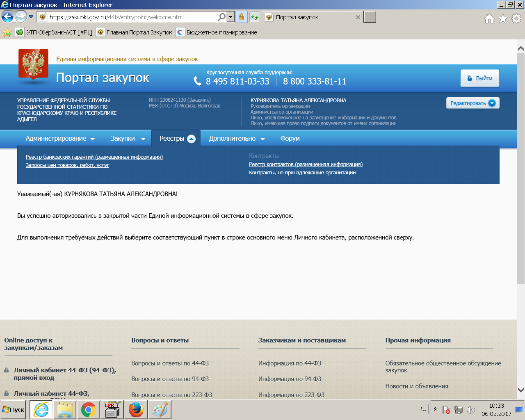Viewport: 525px width, 420px height.
Task: Open the ЭТП Сбербанк-АСТ bookmark
Action: (54, 32)
